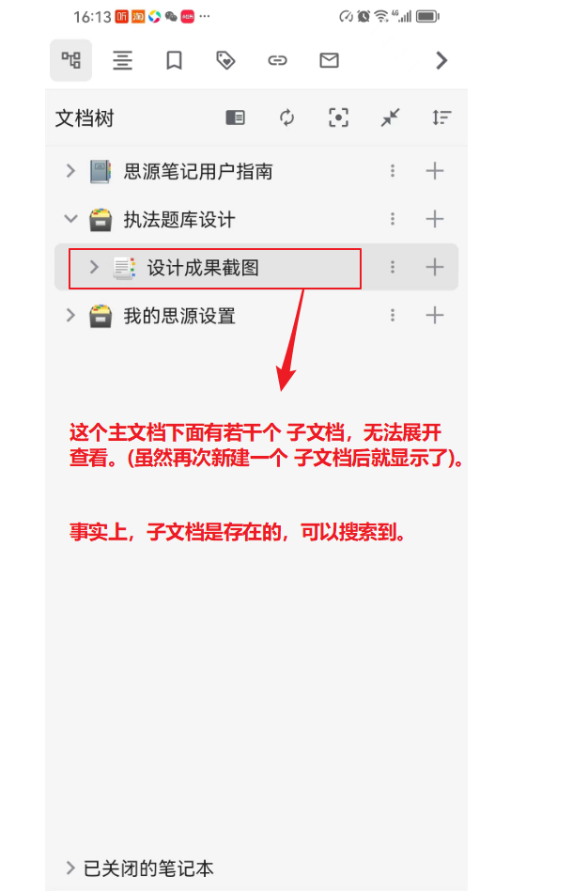The width and height of the screenshot is (588, 891).
Task: Open the Outline panel icon
Action: (x=122, y=60)
